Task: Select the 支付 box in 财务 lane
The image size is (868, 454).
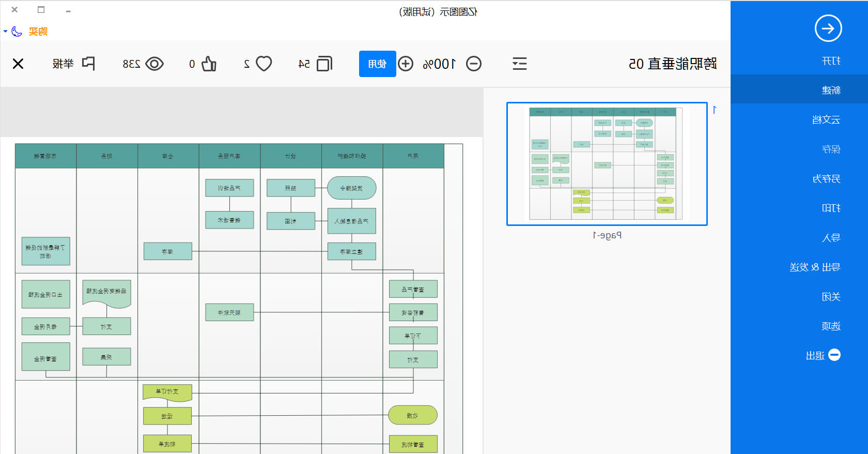Action: [107, 326]
